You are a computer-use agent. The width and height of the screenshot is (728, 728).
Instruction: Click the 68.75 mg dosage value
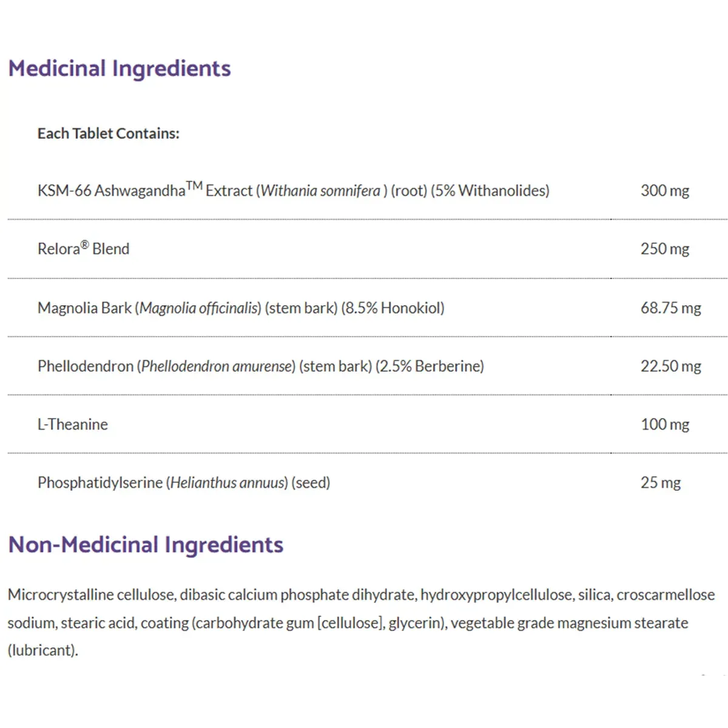pos(670,308)
